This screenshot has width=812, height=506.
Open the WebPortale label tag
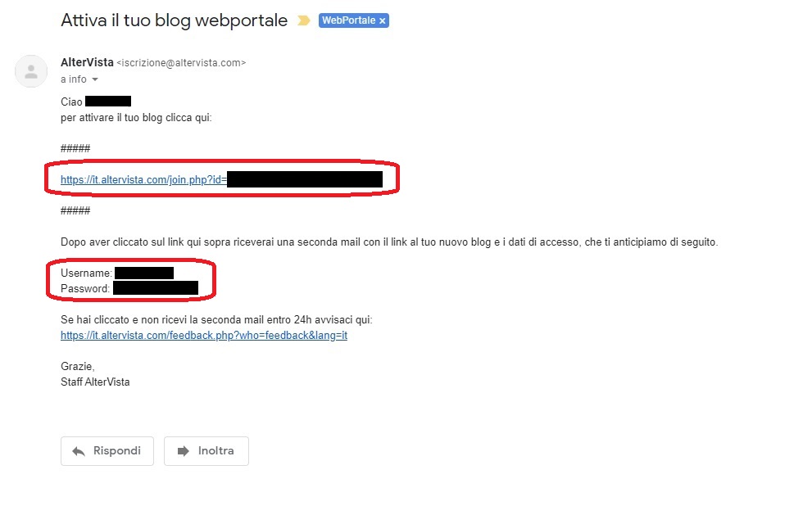pos(348,20)
